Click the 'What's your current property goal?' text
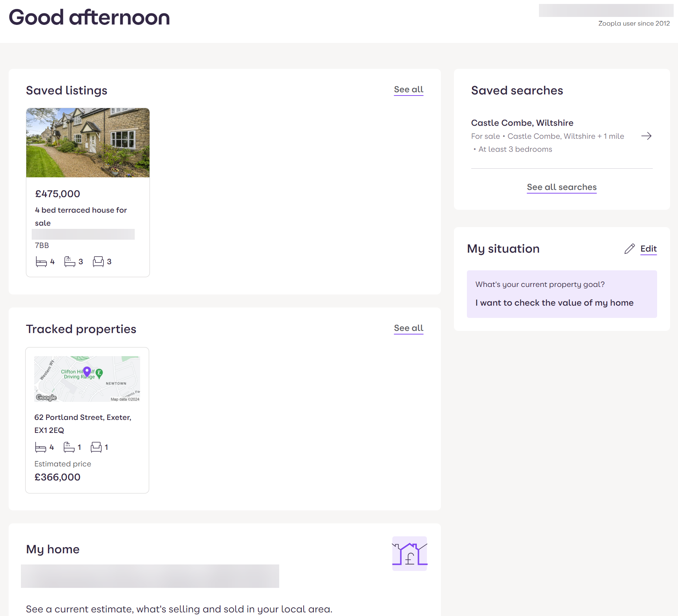Image resolution: width=678 pixels, height=616 pixels. click(540, 284)
